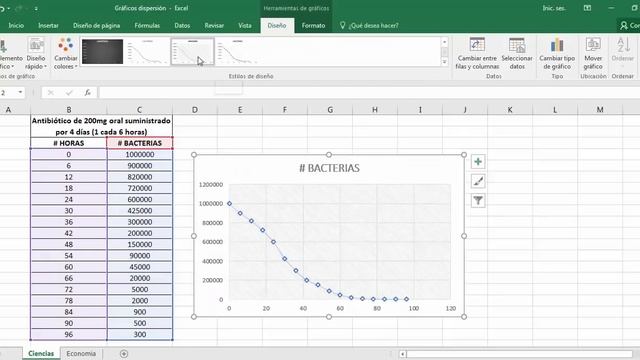
Task: Select column K header
Action: [510, 109]
